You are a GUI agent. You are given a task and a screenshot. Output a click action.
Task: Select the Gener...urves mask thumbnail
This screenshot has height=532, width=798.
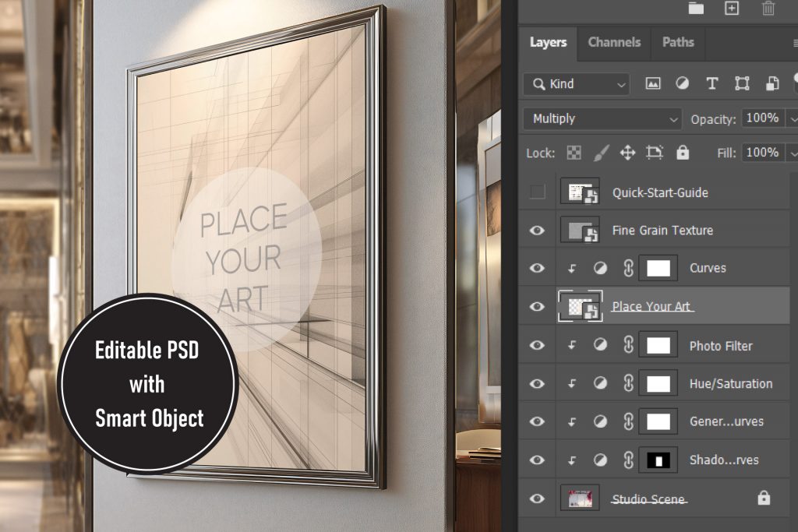[658, 421]
